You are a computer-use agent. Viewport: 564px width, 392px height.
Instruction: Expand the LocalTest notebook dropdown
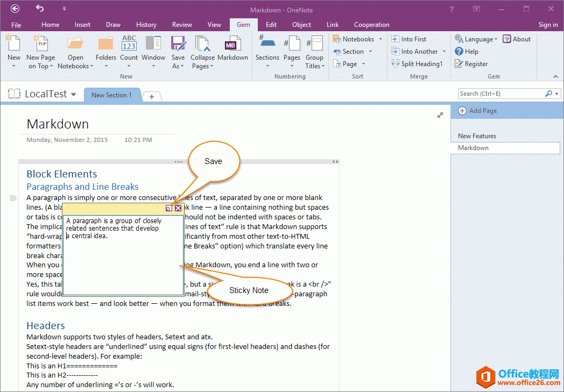tap(74, 95)
